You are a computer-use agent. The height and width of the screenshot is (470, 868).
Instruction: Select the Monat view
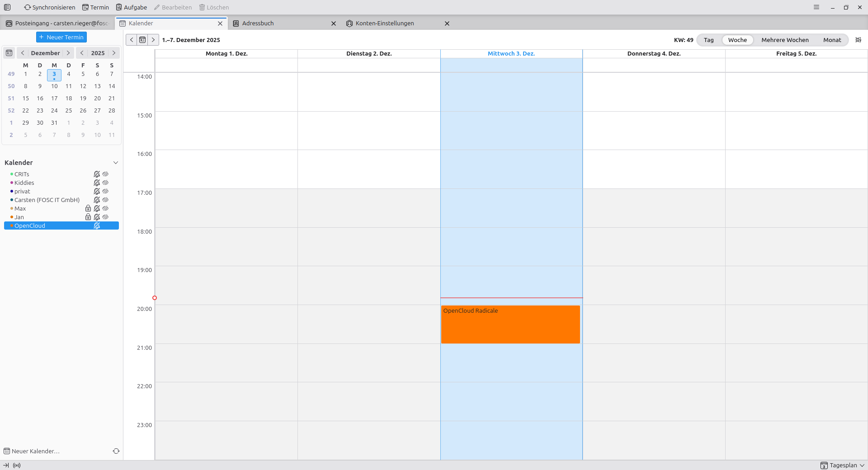[832, 40]
